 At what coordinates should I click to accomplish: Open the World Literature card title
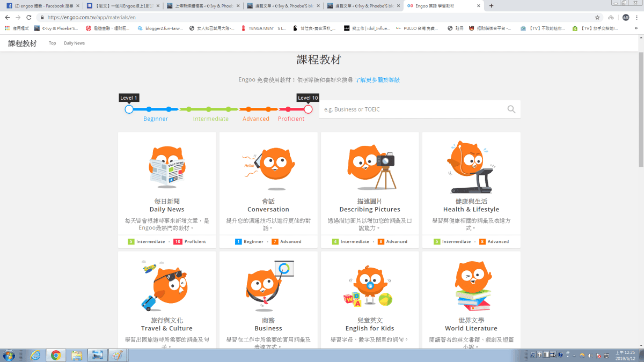click(471, 328)
